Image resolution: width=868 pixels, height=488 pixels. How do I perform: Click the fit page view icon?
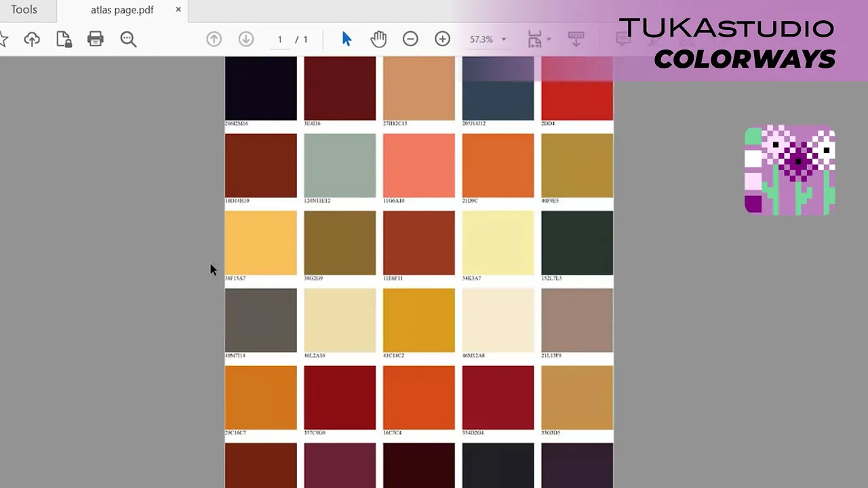[535, 39]
